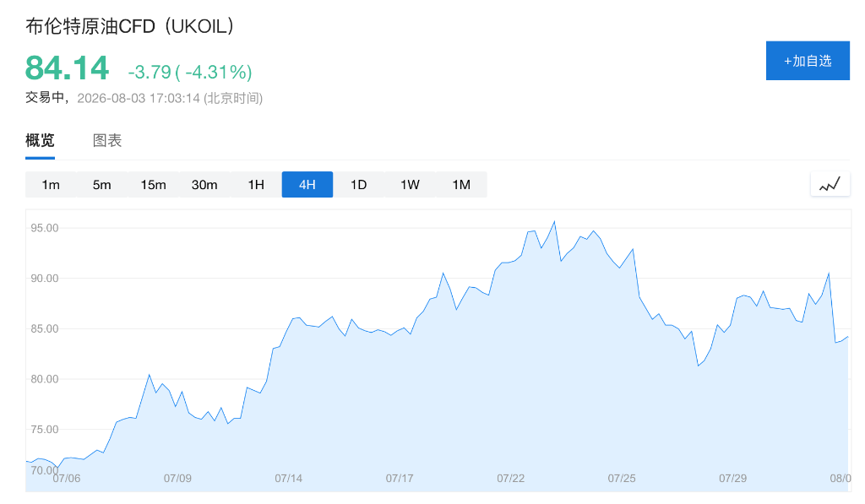Choose the 30m interval
Image resolution: width=865 pixels, height=504 pixels.
pos(204,185)
